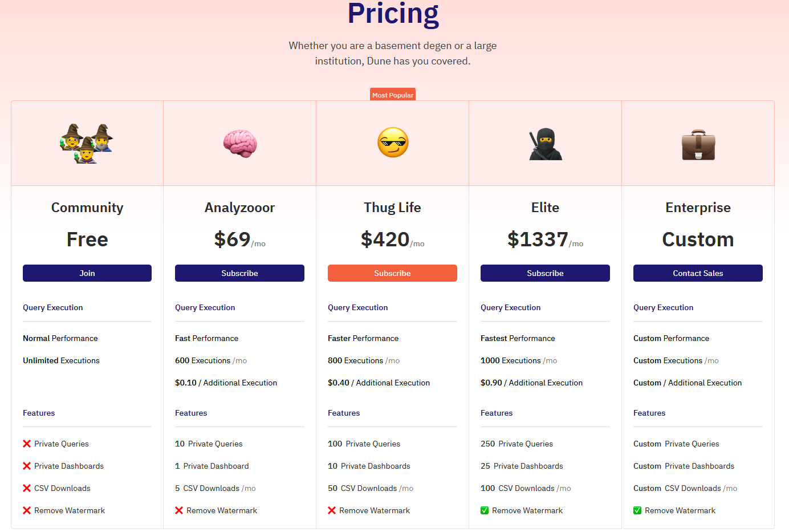789x532 pixels.
Task: Click red X for Thug Life Remove Watermark
Action: point(332,510)
